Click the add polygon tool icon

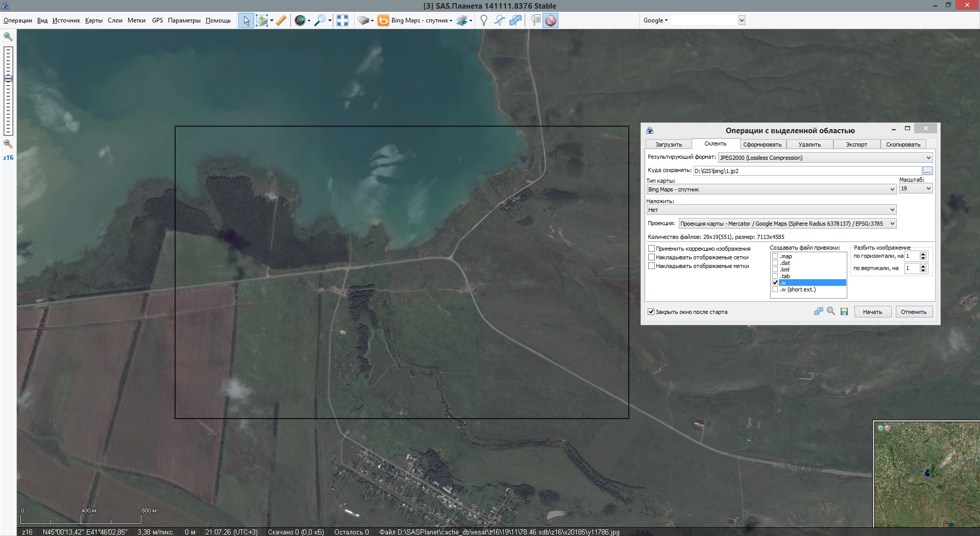pyautogui.click(x=516, y=20)
